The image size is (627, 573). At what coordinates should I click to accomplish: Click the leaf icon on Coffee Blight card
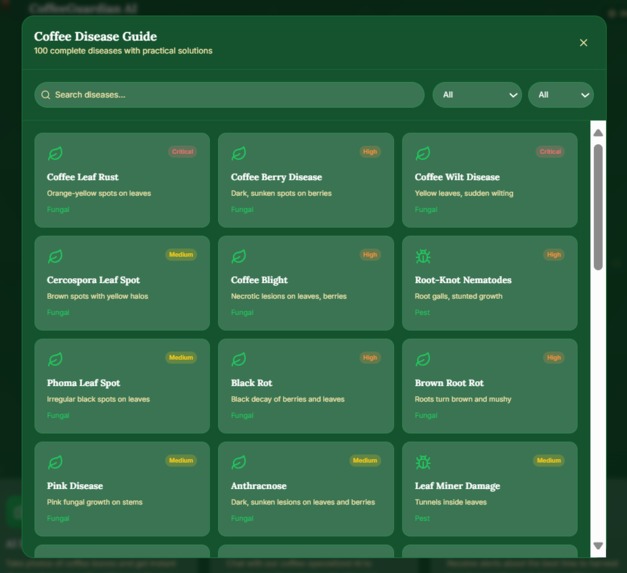pos(239,256)
